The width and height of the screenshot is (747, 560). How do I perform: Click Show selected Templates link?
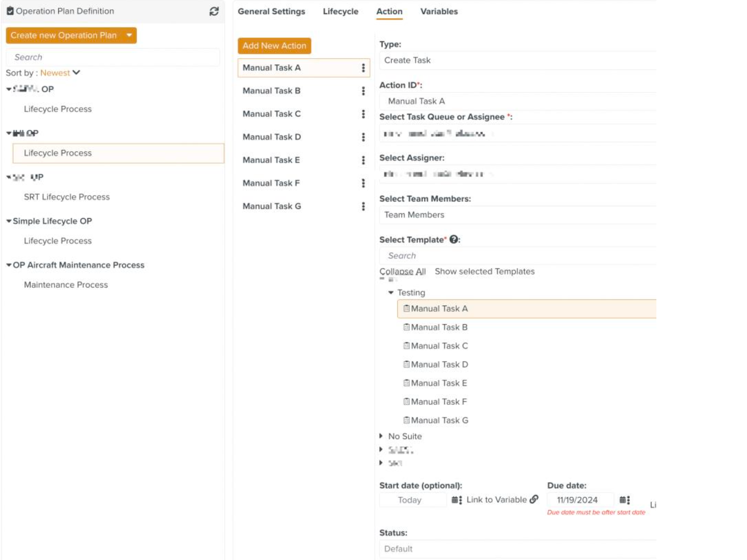point(484,272)
